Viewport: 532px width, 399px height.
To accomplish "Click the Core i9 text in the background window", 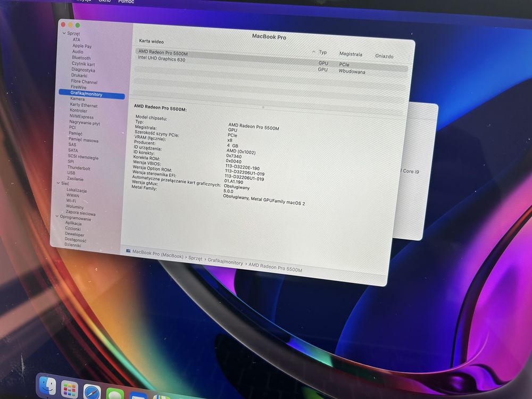I will pyautogui.click(x=411, y=171).
